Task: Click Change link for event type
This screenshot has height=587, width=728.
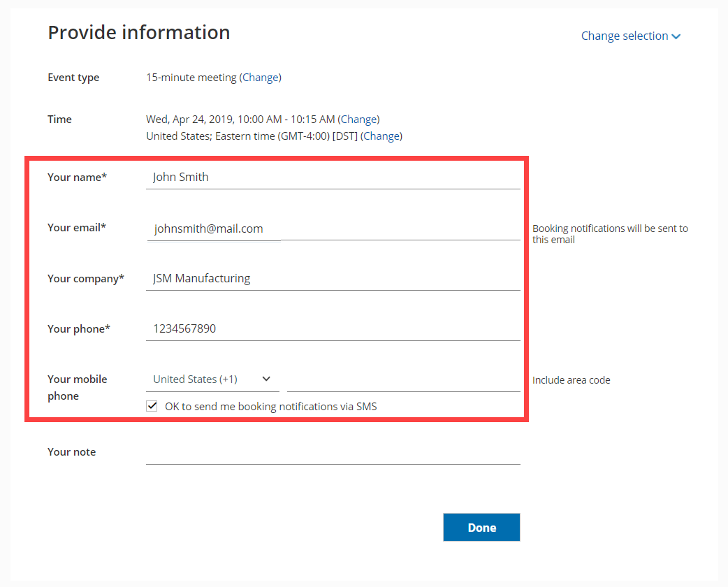Action: coord(261,78)
